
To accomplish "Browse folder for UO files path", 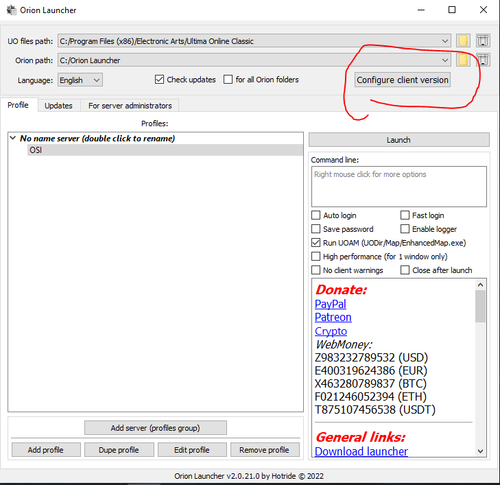I will point(463,41).
